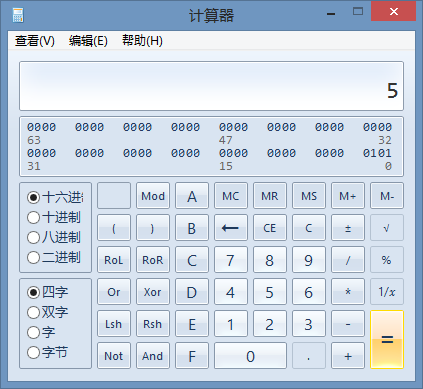423x389 pixels.
Task: Click the number 1 key
Action: 231,324
